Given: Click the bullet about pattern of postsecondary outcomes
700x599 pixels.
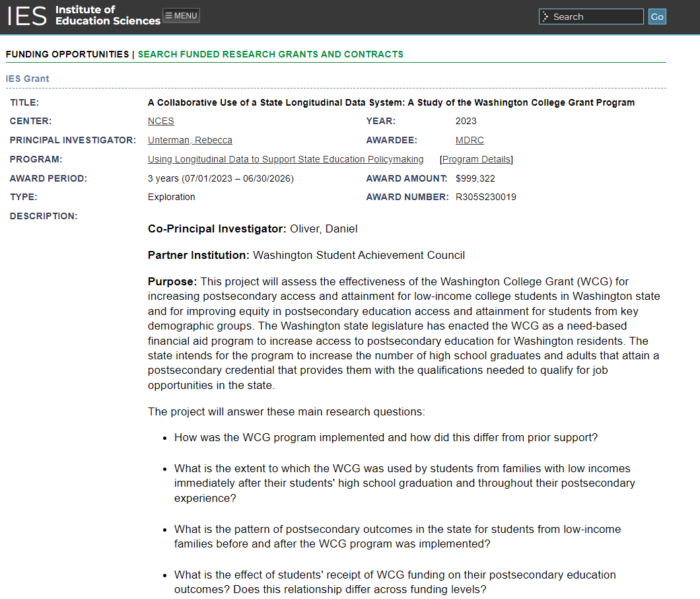Looking at the screenshot, I should pos(398,536).
